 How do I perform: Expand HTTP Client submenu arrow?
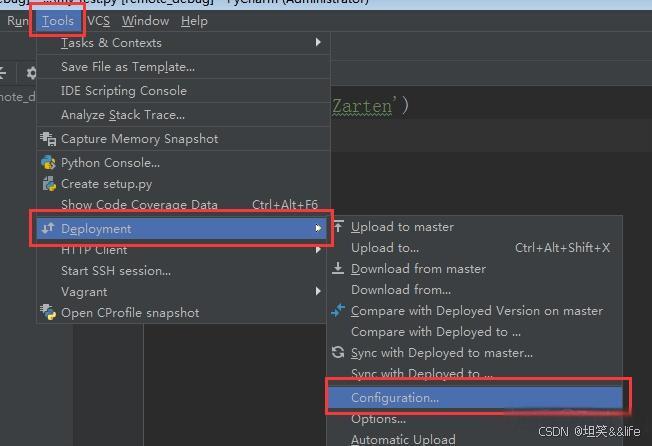[x=318, y=249]
